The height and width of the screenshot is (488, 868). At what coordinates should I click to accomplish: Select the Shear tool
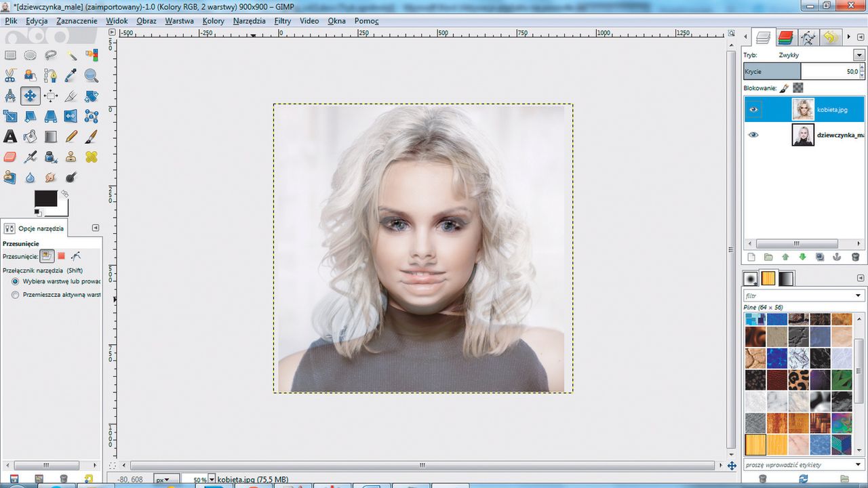coord(31,116)
